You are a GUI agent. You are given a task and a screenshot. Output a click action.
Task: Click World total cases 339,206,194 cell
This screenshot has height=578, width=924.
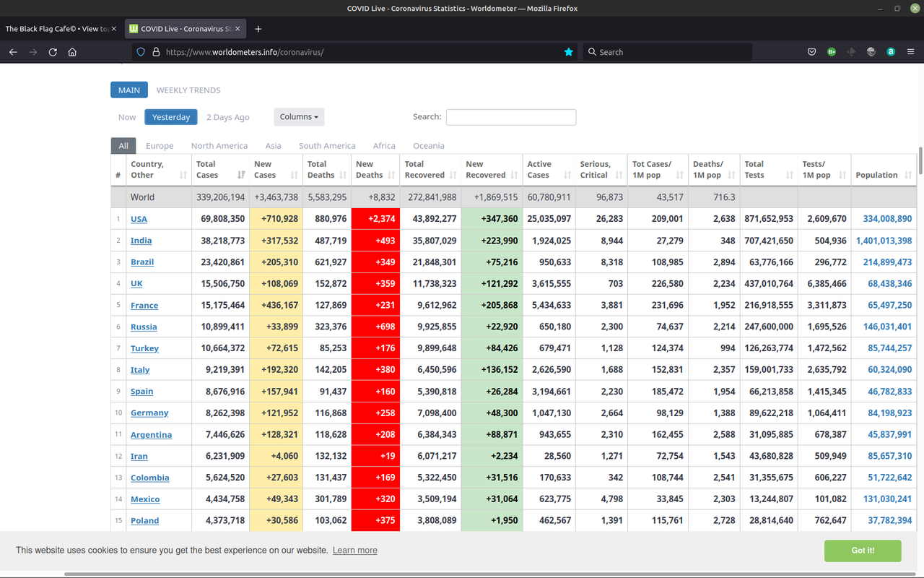point(220,197)
